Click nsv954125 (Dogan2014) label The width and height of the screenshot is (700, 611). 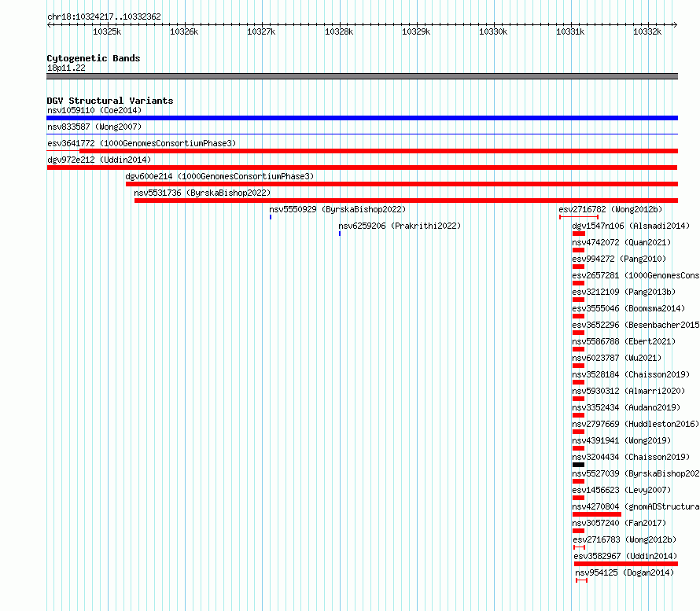(624, 572)
